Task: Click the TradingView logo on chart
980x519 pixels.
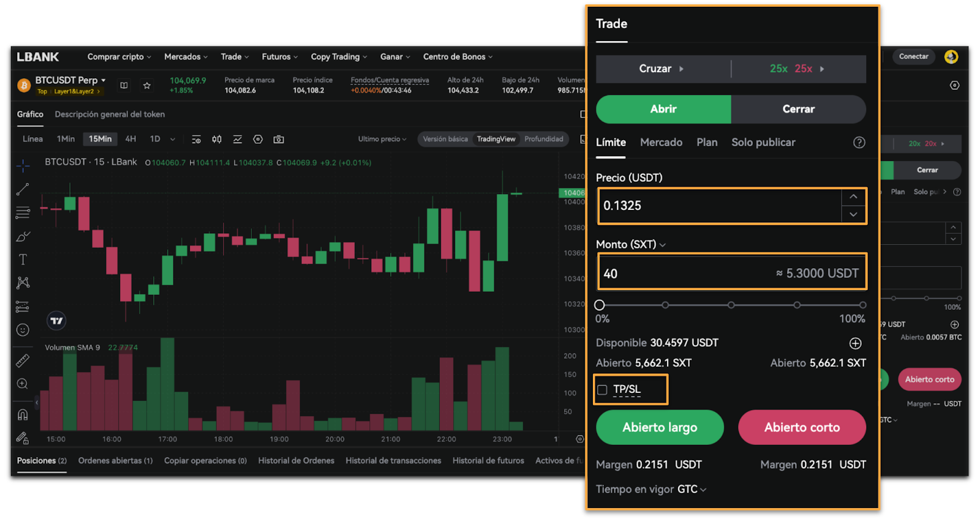Action: pos(56,321)
